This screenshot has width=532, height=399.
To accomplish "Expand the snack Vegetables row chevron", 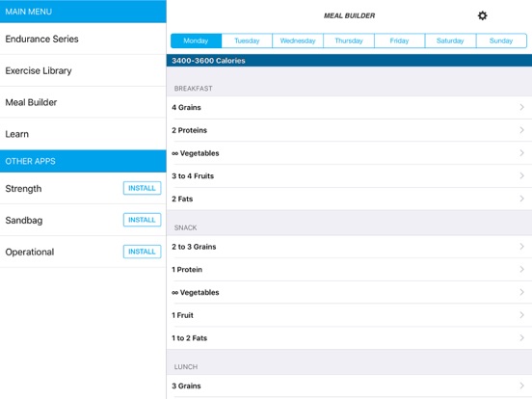I will 521,292.
